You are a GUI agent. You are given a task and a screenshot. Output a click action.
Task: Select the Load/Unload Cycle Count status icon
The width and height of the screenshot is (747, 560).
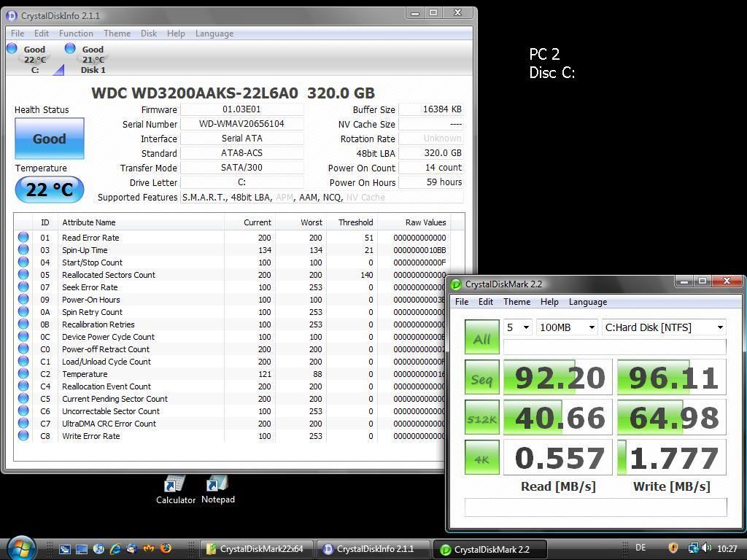(23, 361)
